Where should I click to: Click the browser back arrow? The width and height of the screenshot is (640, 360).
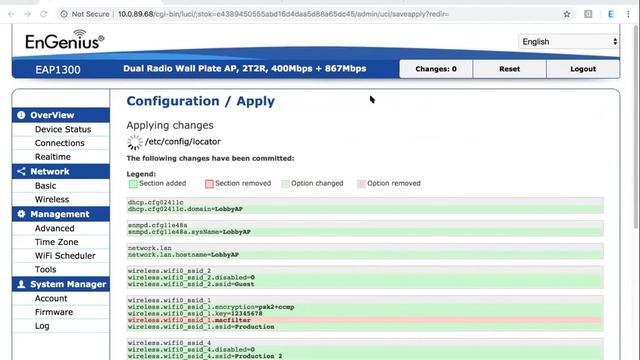11,14
